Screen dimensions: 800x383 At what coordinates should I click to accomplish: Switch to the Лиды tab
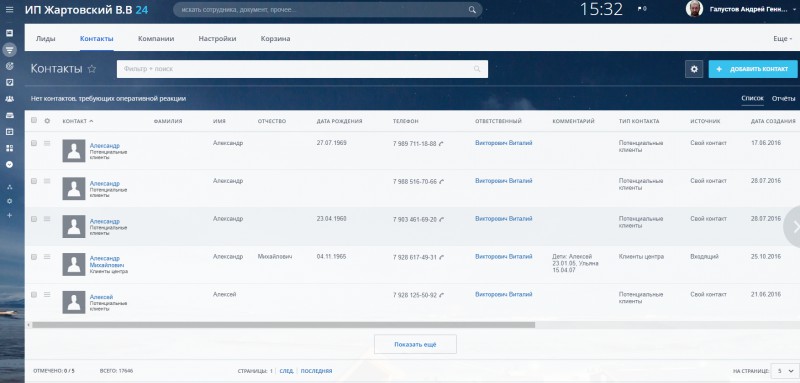tap(45, 39)
